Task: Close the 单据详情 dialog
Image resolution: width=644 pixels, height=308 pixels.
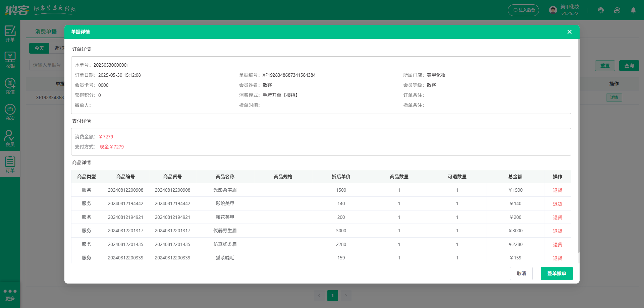Action: tap(569, 32)
